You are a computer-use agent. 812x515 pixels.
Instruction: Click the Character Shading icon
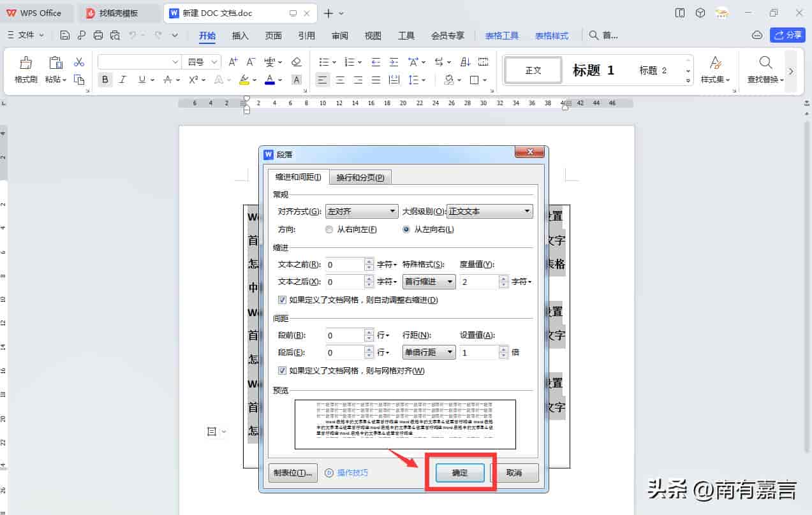point(296,80)
